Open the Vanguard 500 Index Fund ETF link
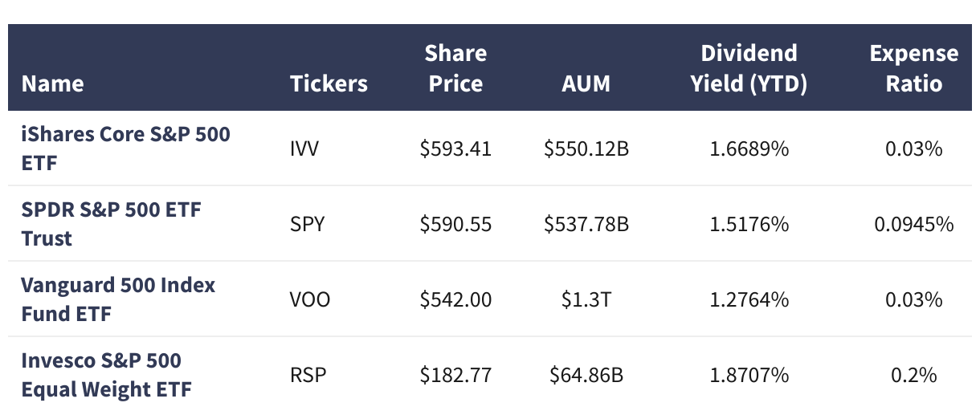Screen dimensions: 980x419 point(118,299)
